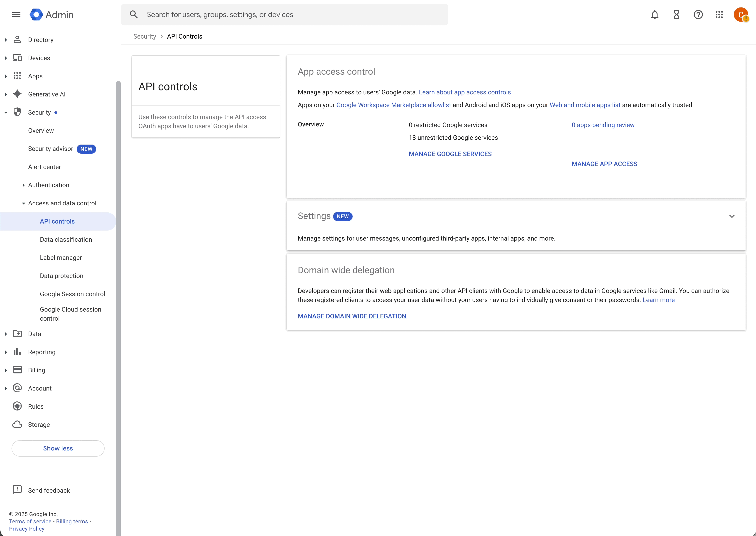Open the Google apps grid launcher
The width and height of the screenshot is (756, 536).
720,14
